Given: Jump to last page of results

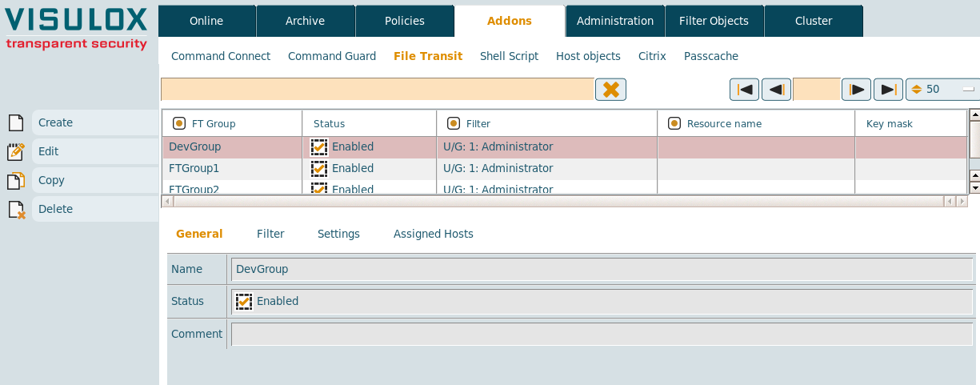Looking at the screenshot, I should (x=888, y=90).
